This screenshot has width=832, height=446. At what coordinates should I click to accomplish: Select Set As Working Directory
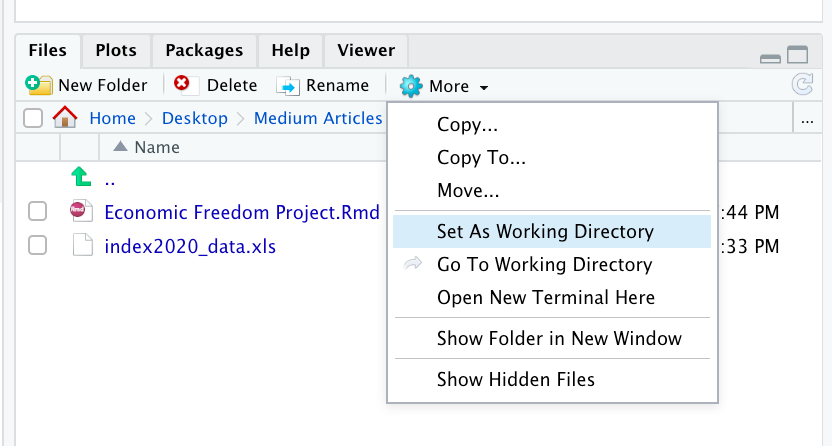(545, 232)
